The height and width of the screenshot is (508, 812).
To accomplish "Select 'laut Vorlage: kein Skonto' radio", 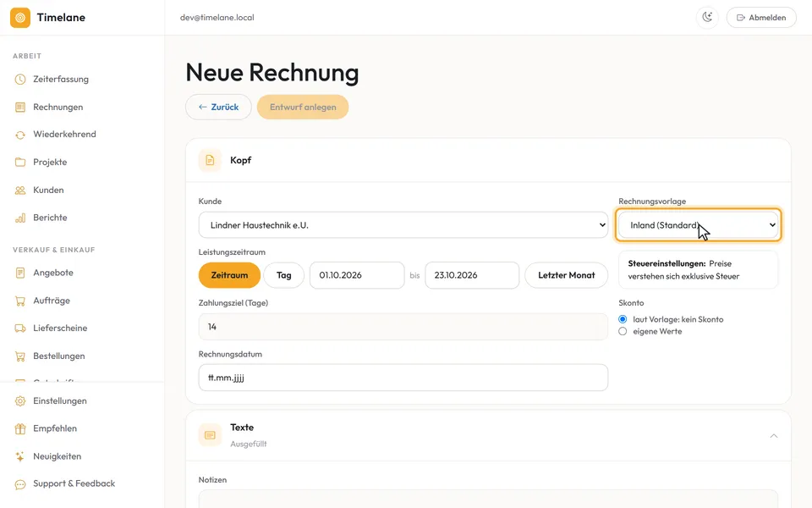I will pos(623,319).
